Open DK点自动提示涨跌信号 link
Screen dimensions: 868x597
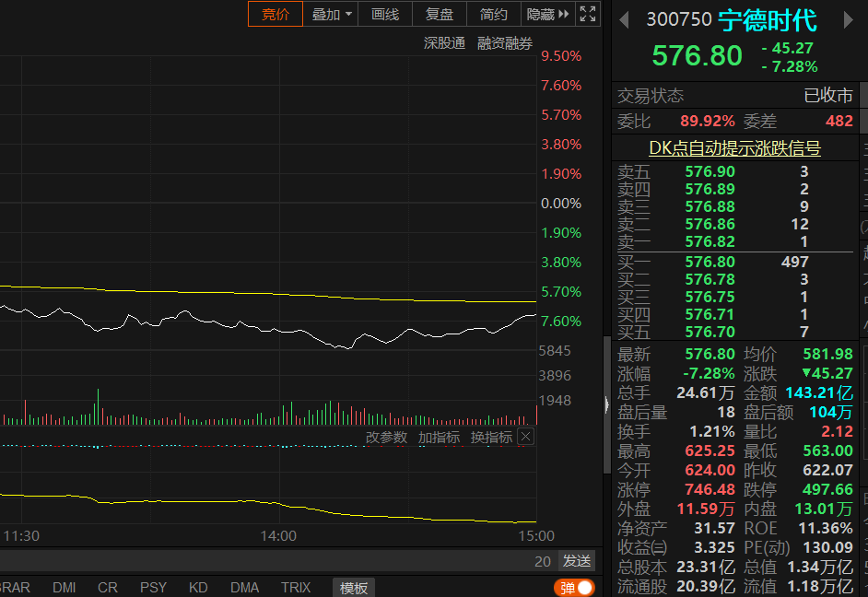[x=734, y=147]
